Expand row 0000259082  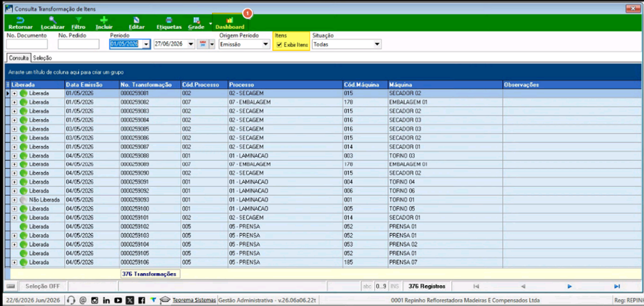[15, 102]
